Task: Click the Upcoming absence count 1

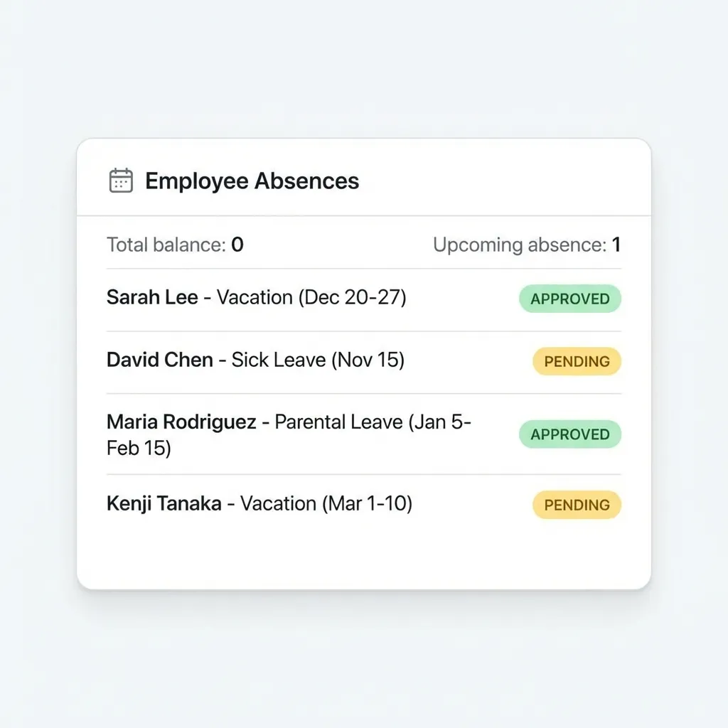Action: (x=616, y=245)
